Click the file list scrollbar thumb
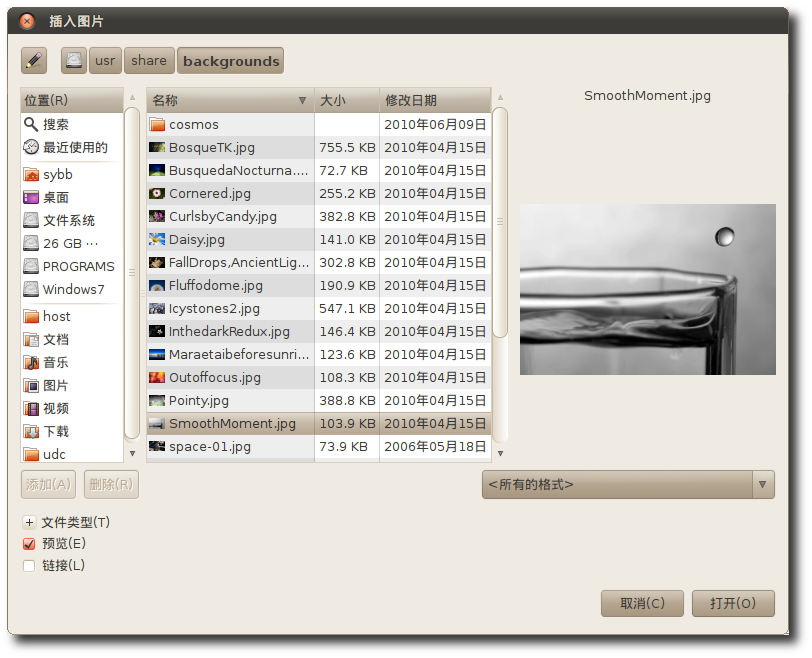Image resolution: width=812 pixels, height=658 pixels. (x=500, y=222)
